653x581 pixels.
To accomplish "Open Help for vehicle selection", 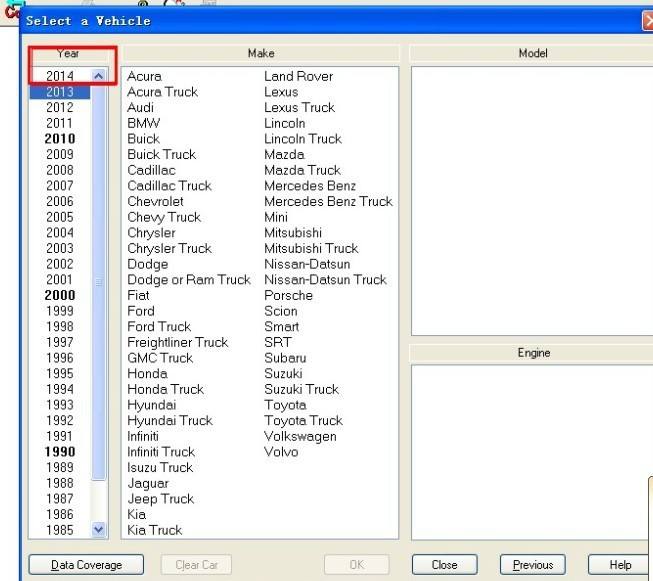I will coord(620,565).
